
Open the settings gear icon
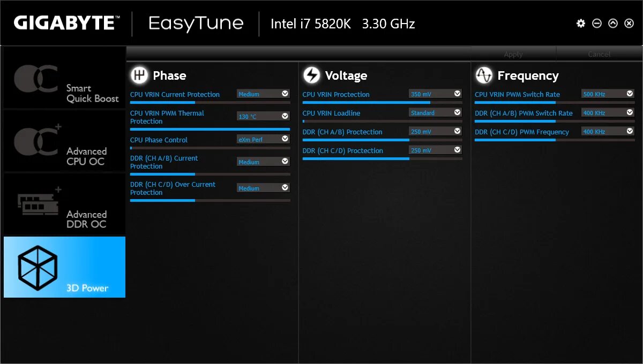pyautogui.click(x=581, y=24)
